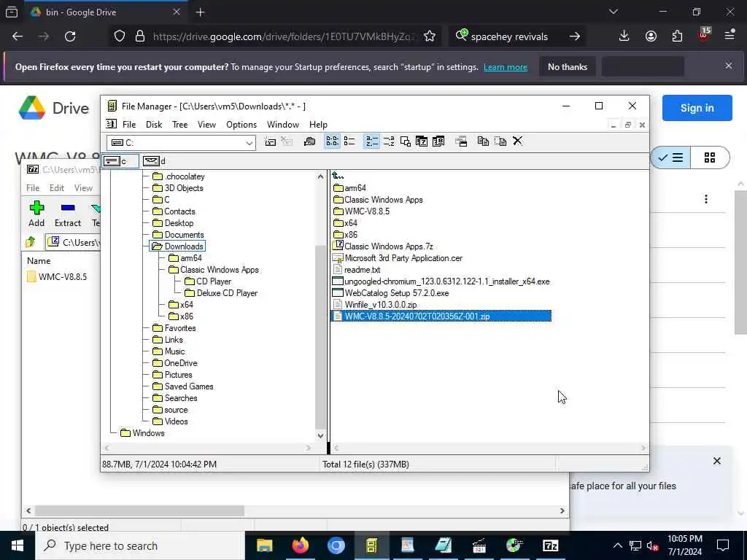Click the parent directory up-arrow entry

338,176
